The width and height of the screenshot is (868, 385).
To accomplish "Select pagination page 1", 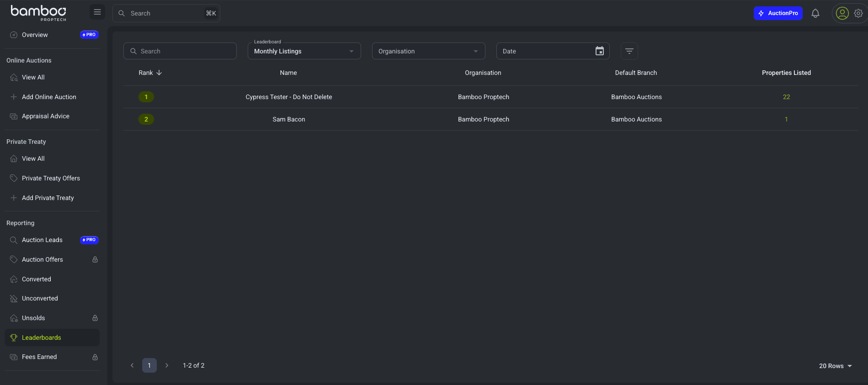I will 149,365.
